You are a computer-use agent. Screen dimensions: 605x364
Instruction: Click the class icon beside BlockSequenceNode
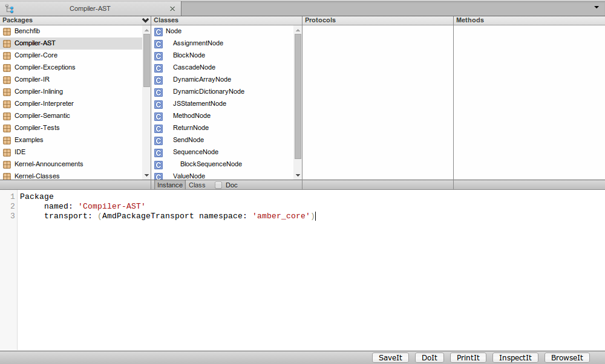[159, 164]
